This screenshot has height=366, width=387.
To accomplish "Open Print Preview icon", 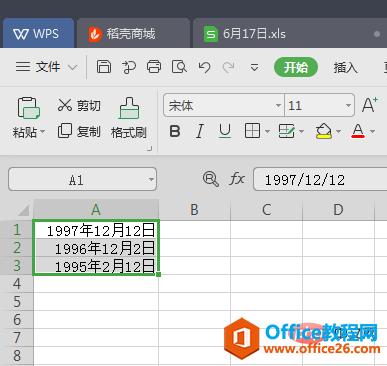I will [x=179, y=67].
